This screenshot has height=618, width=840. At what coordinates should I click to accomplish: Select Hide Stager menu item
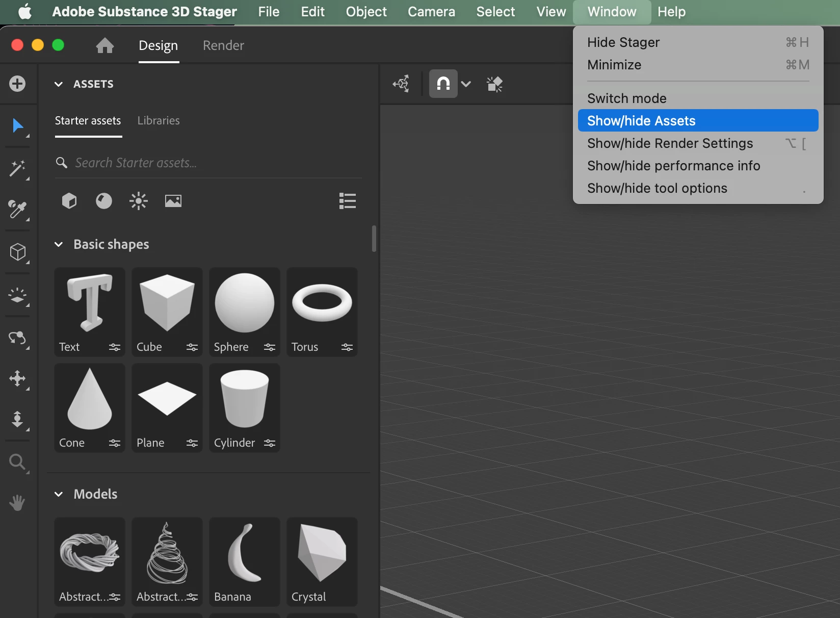[698, 42]
